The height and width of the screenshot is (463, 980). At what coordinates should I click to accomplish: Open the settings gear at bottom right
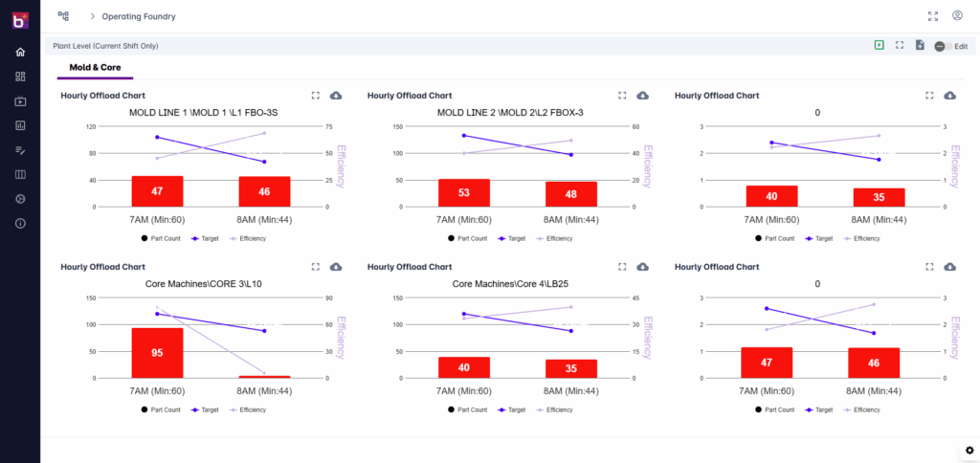point(969,451)
